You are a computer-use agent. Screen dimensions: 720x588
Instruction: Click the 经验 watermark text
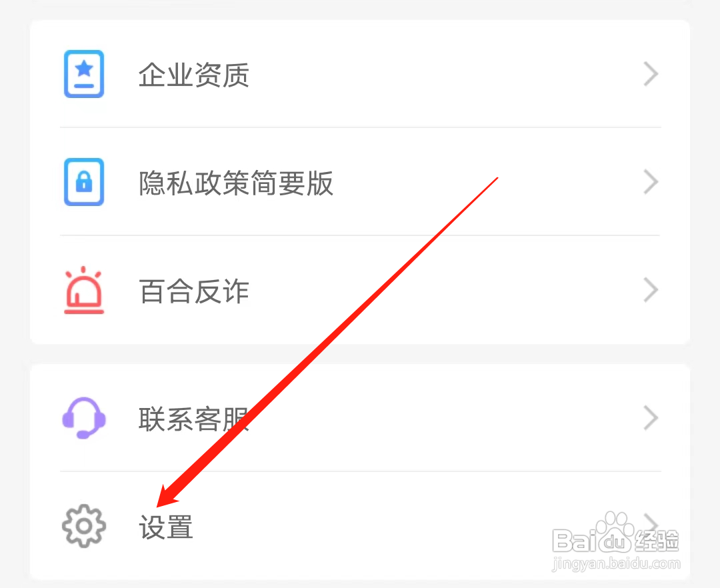pos(657,540)
